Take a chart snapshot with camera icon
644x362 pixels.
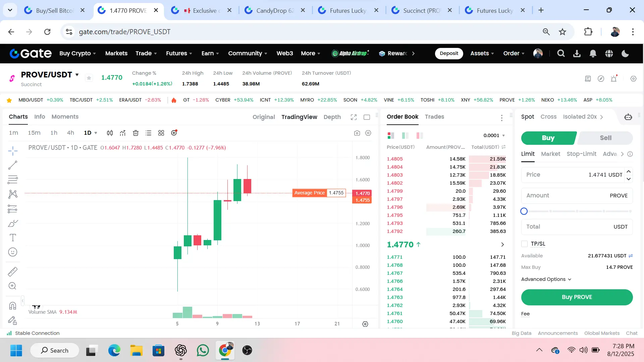[x=357, y=133]
